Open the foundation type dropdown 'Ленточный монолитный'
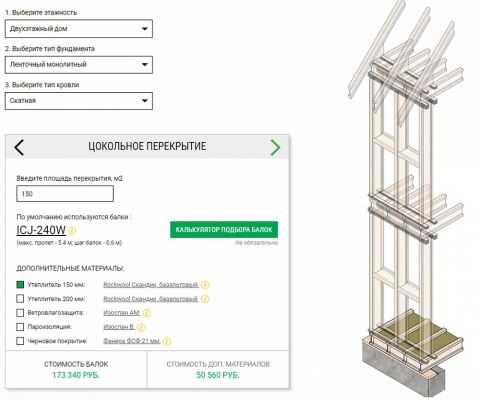This screenshot has height=400, width=480. (x=79, y=65)
